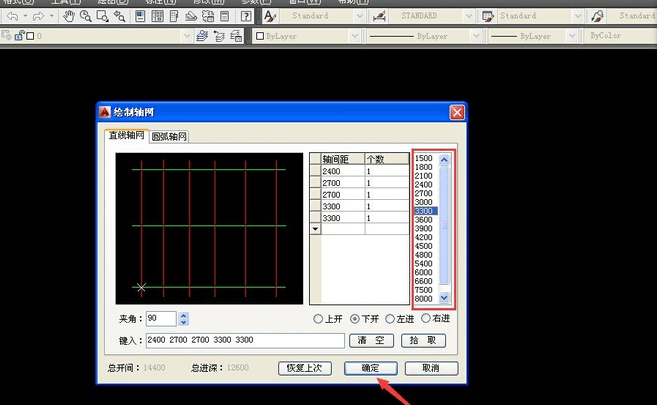Viewport: 657px width, 405px height.
Task: Increase the 夹角 value with up arrow
Action: [183, 315]
